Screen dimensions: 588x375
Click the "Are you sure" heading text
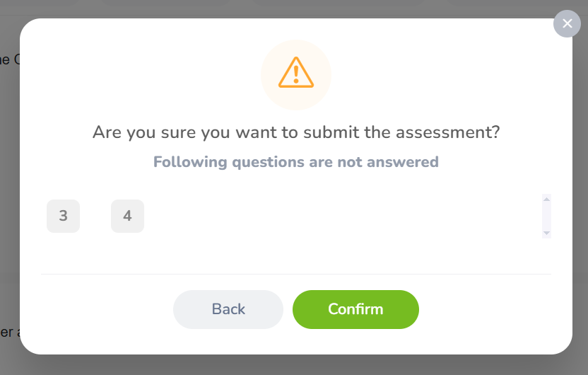tap(296, 132)
